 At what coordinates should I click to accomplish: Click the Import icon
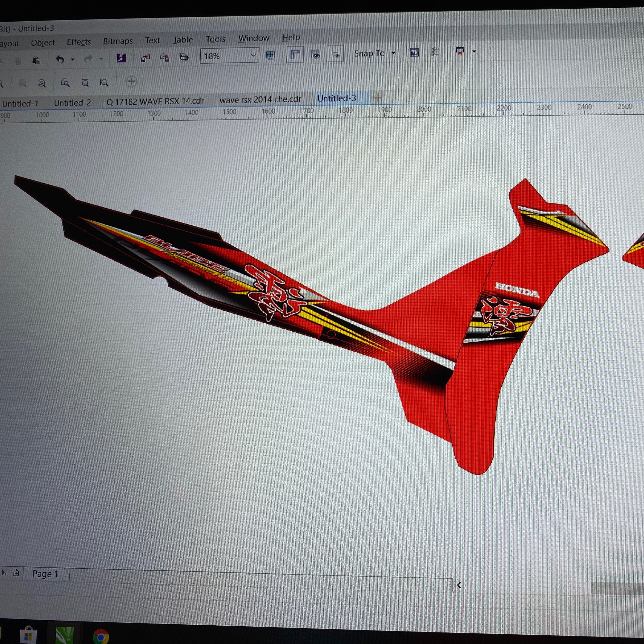(x=145, y=58)
